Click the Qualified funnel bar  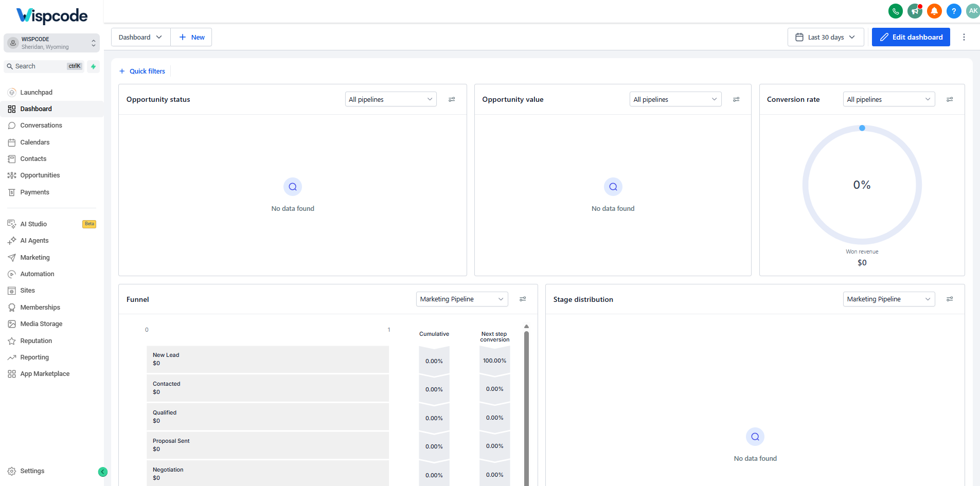[x=268, y=417]
